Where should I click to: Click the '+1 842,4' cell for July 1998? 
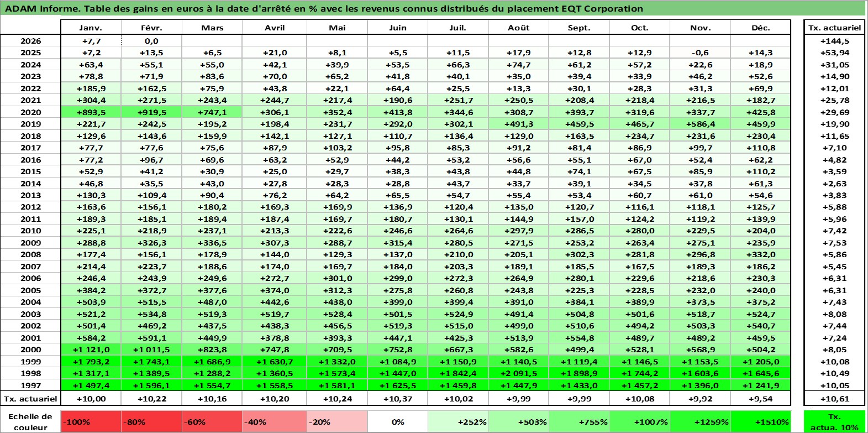pos(458,373)
